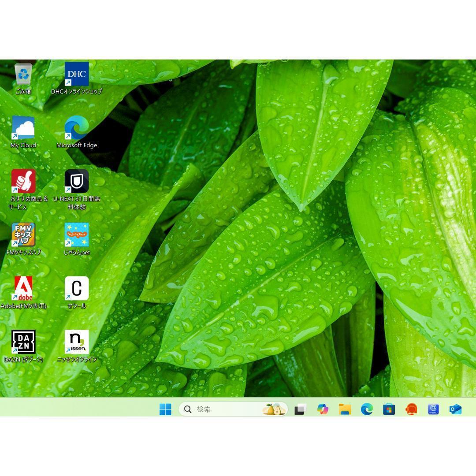Select the Adobe(FMV専用) shortcut icon
The image size is (476, 476).
tap(23, 288)
